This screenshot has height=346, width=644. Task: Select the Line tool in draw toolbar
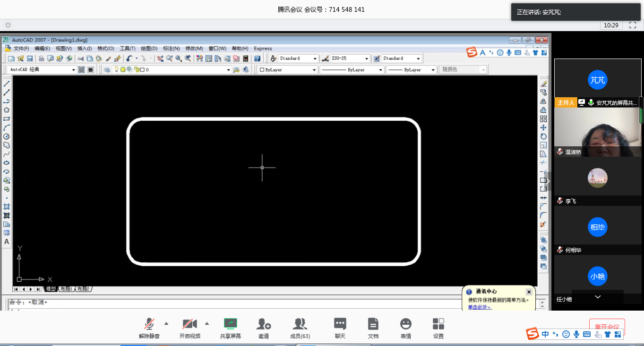click(x=7, y=84)
